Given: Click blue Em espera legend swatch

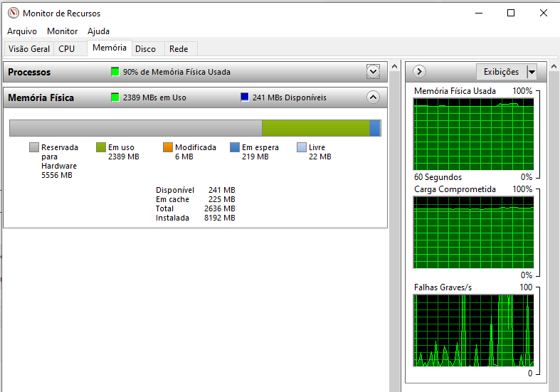Looking at the screenshot, I should tap(235, 147).
